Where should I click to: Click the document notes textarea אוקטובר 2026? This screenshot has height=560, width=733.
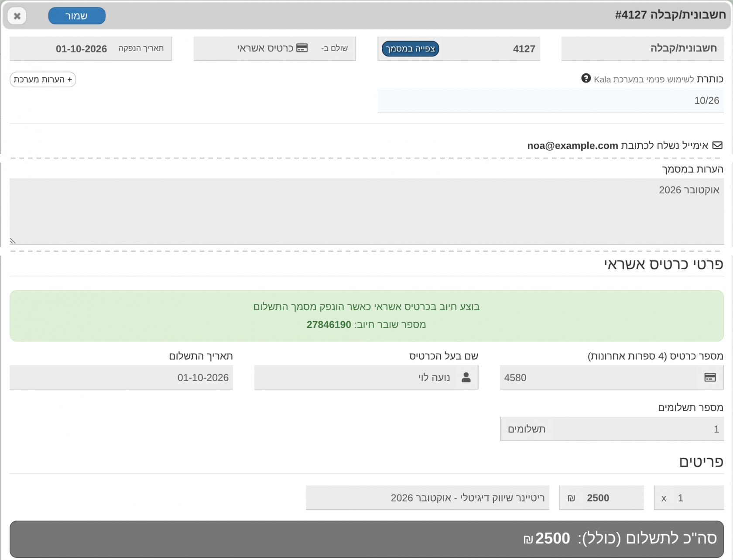[x=367, y=211]
